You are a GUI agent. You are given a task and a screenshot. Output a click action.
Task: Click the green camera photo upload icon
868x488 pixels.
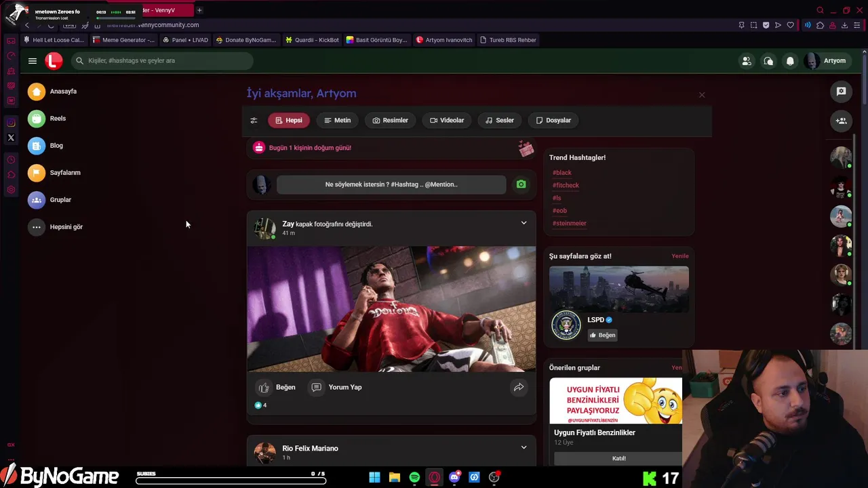tap(521, 184)
